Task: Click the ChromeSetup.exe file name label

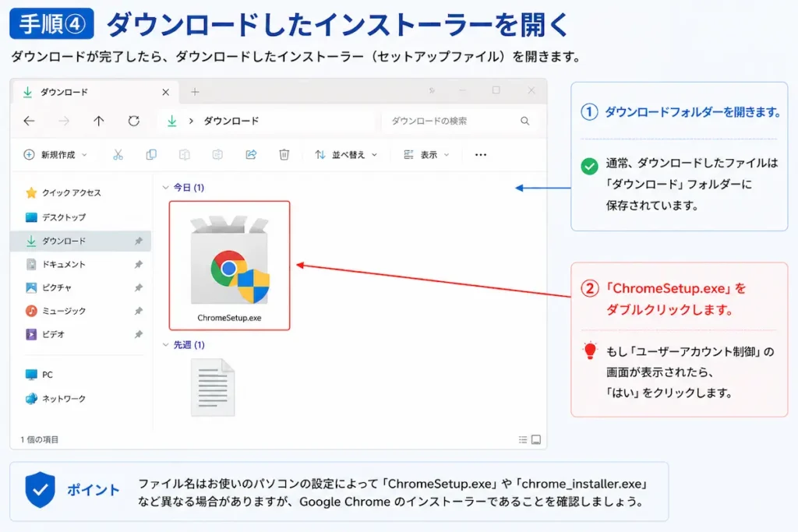Action: (x=230, y=318)
